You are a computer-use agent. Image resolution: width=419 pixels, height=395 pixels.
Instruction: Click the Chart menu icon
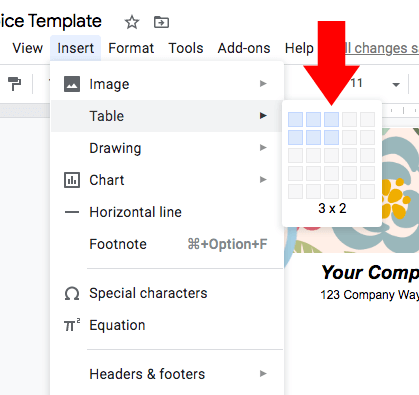[x=72, y=180]
